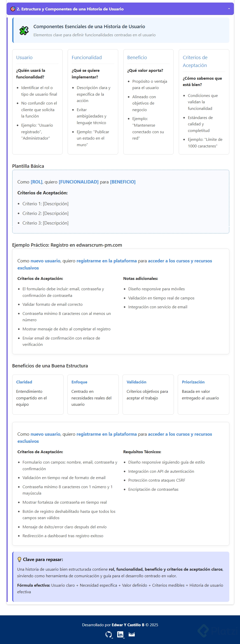Click the Validación benefit card title
Viewport: 240px width, 644px height.
[137, 382]
